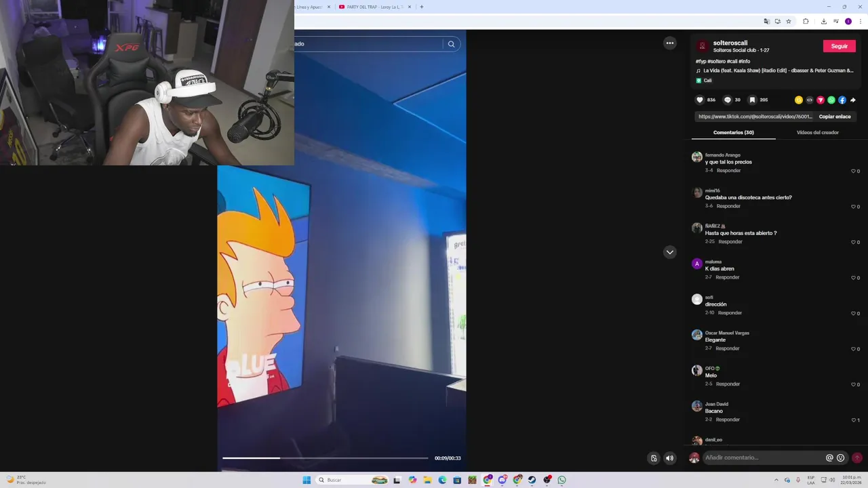Open Chrome profile avatar
This screenshot has width=868, height=488.
pos(848,21)
